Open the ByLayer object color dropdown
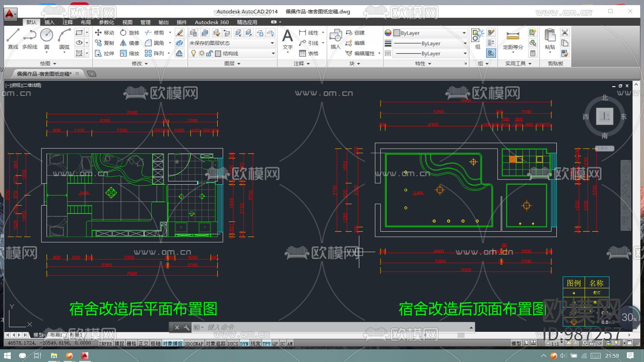 pos(430,33)
